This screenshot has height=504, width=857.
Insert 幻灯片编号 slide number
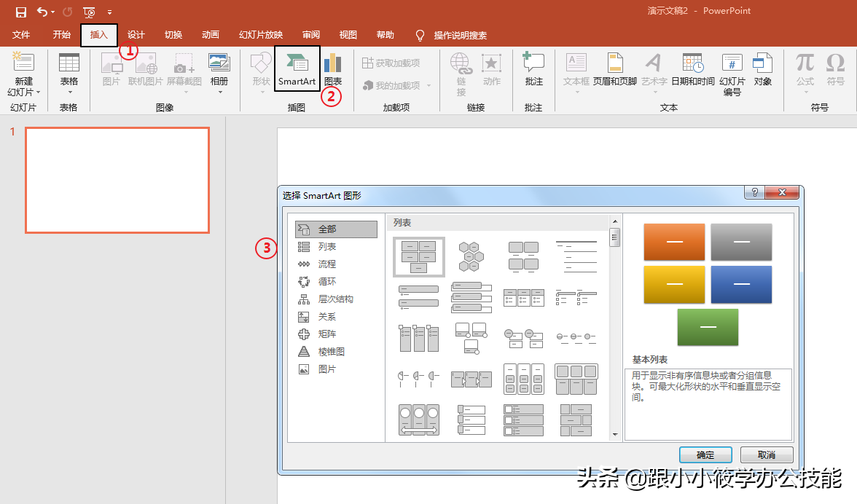[x=732, y=75]
